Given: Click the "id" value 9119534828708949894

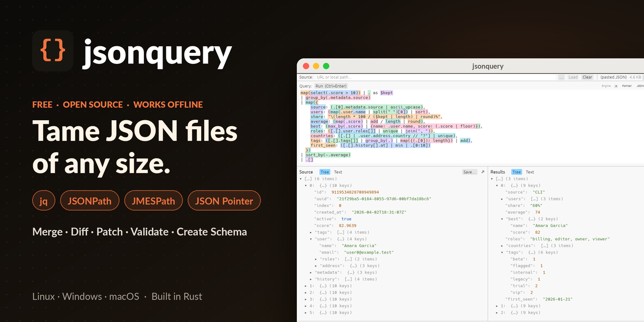Looking at the screenshot, I should click(355, 192).
